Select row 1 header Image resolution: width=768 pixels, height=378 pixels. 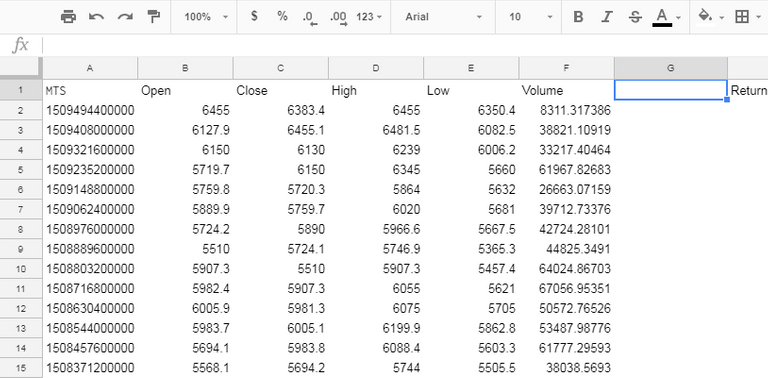pos(21,90)
